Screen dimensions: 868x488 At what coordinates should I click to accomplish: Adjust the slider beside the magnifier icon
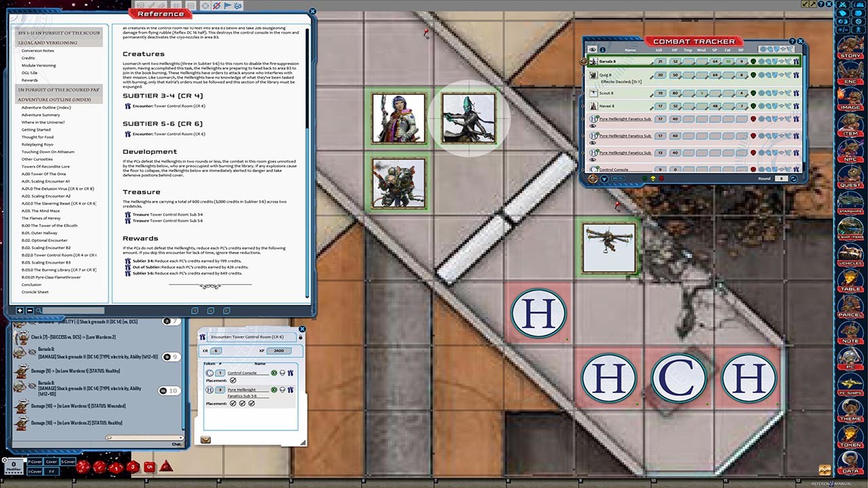[x=73, y=310]
